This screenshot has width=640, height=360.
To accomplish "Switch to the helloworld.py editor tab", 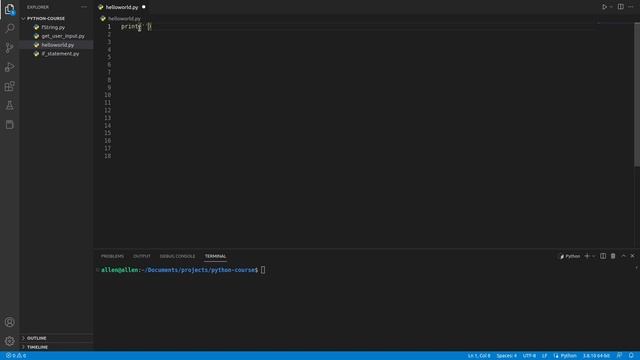I will point(122,7).
